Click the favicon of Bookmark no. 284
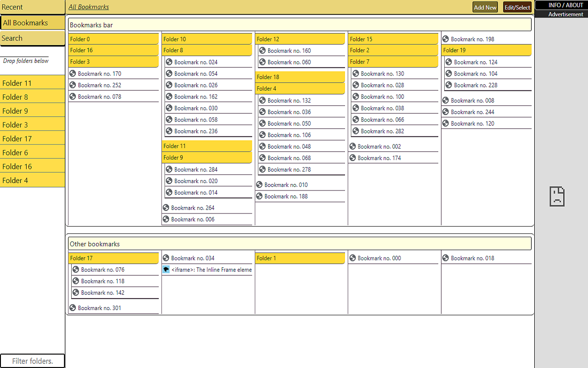The width and height of the screenshot is (588, 368). click(x=169, y=169)
